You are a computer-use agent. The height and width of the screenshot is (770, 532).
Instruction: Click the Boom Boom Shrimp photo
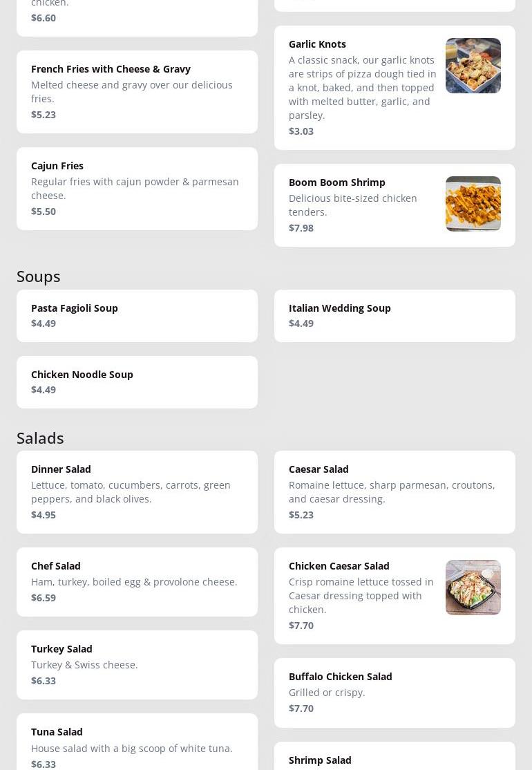(x=473, y=204)
